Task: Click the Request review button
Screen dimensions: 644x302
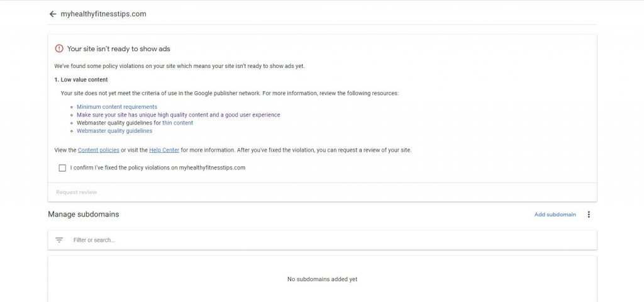Action: point(77,192)
